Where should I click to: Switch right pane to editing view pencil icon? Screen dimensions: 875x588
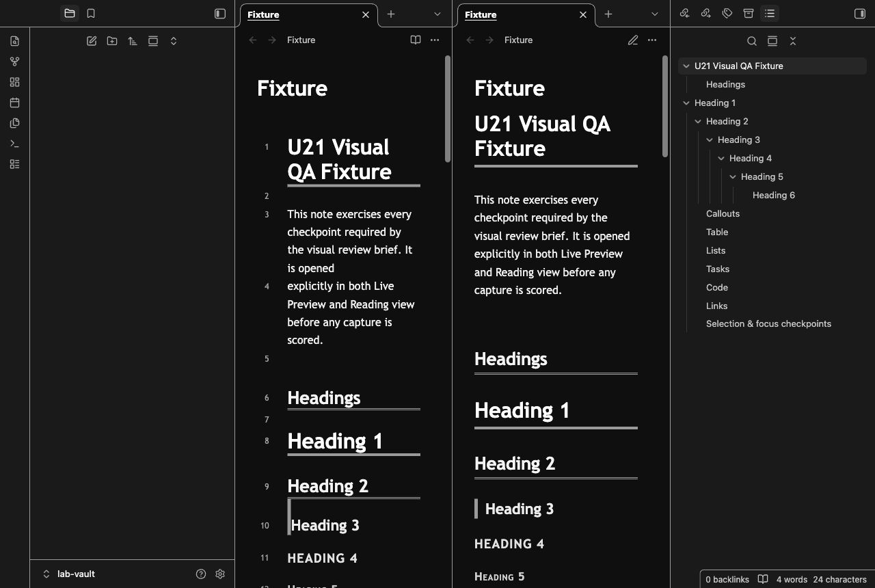pyautogui.click(x=633, y=40)
